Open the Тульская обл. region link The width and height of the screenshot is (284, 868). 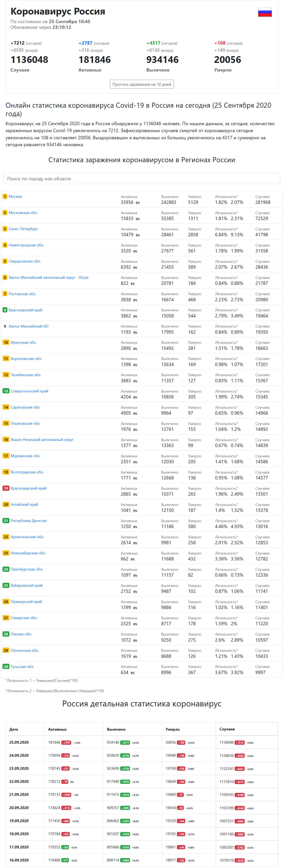coord(22,666)
